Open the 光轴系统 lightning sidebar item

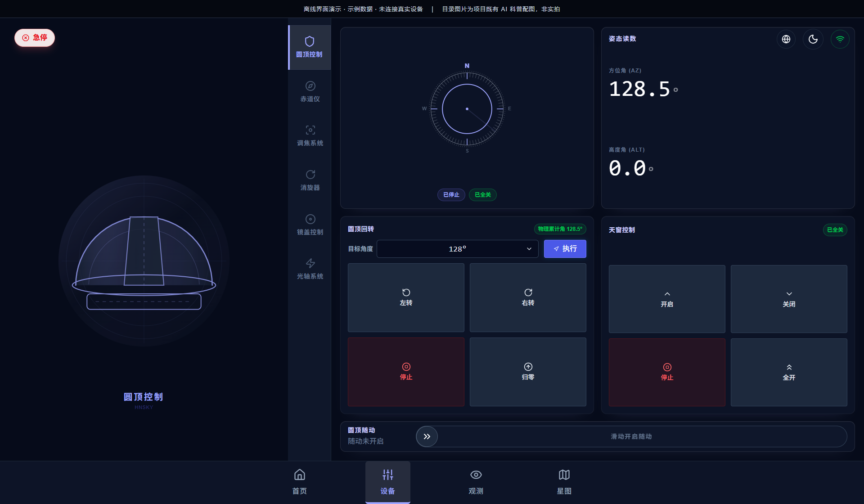click(310, 269)
